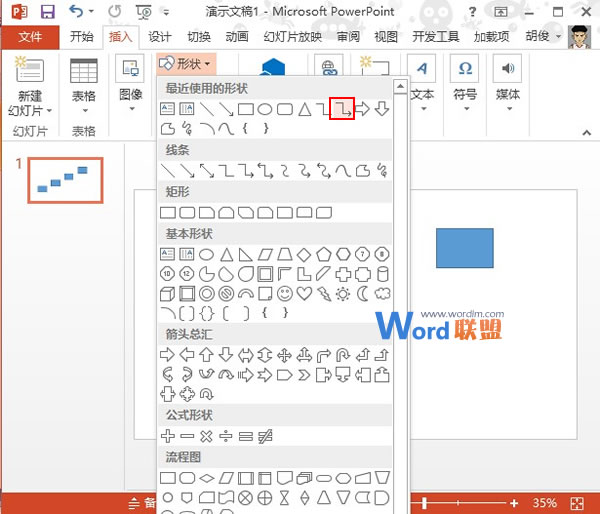Open the 切换 Transitions tab
Screen dimensions: 600x514
199,37
